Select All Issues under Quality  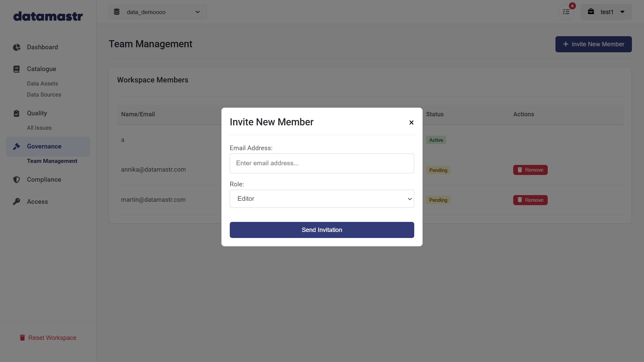pos(39,128)
